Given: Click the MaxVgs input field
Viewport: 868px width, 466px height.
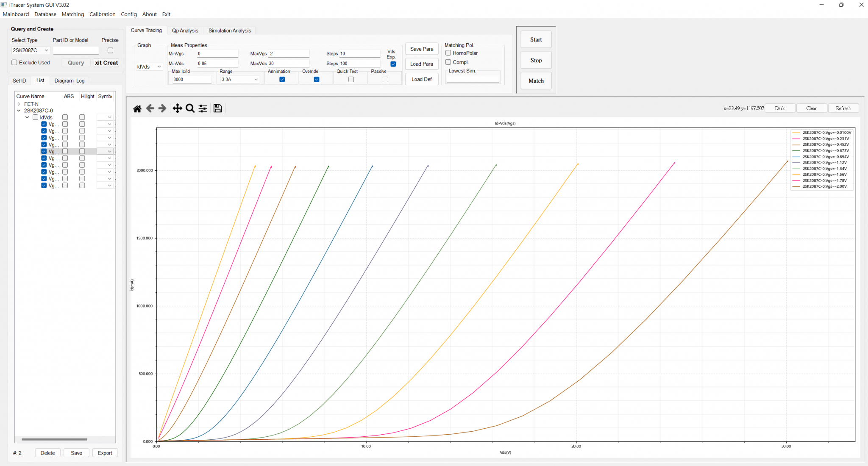Looking at the screenshot, I should tap(289, 53).
